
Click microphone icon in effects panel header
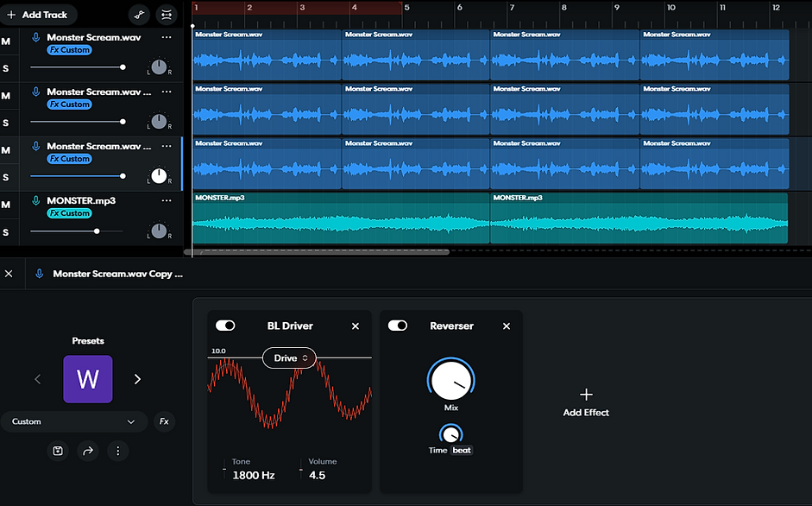click(40, 274)
